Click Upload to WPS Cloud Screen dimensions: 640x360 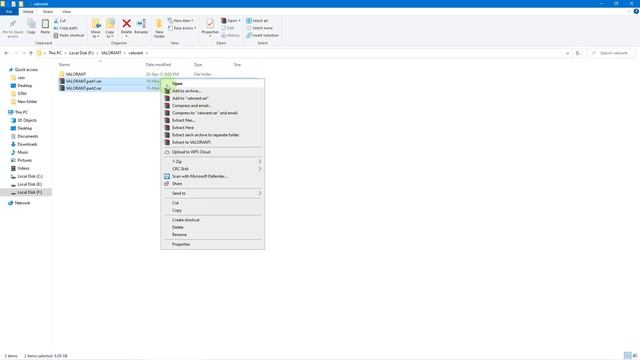[212, 152]
